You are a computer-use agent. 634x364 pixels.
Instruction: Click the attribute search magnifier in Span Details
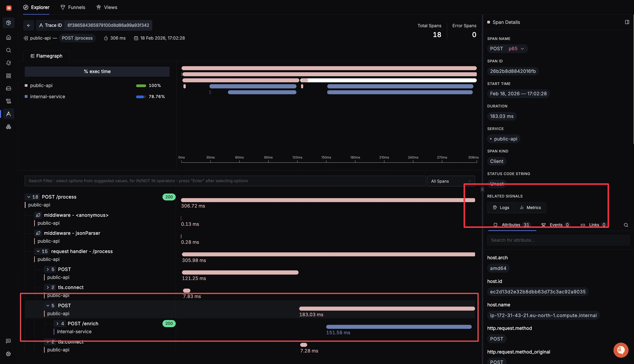[626, 225]
